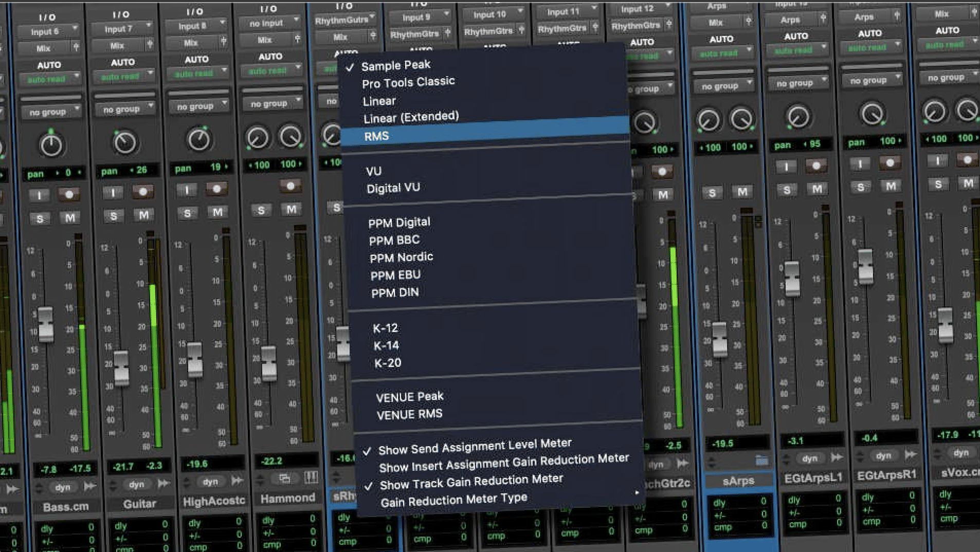
Task: Toggle Show Send Assignment Level Meter
Action: pos(475,447)
